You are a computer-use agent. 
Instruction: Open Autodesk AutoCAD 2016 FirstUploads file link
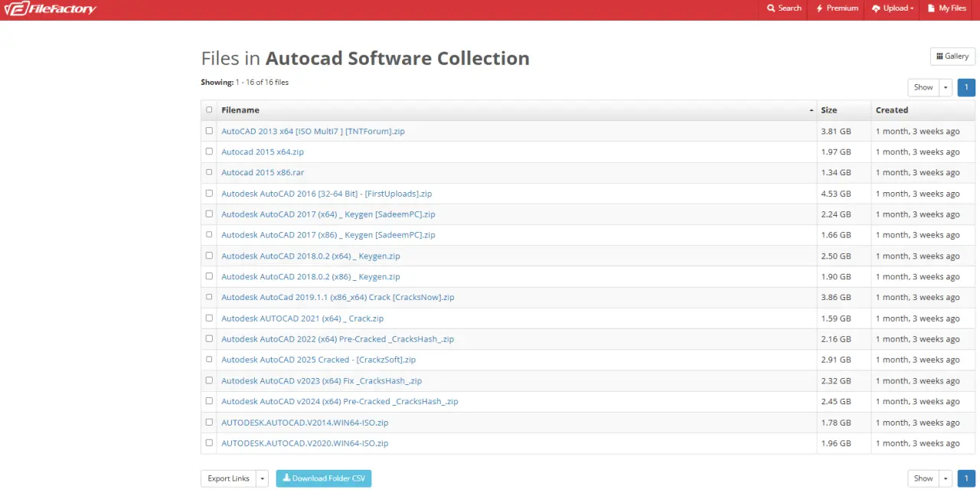pyautogui.click(x=326, y=194)
